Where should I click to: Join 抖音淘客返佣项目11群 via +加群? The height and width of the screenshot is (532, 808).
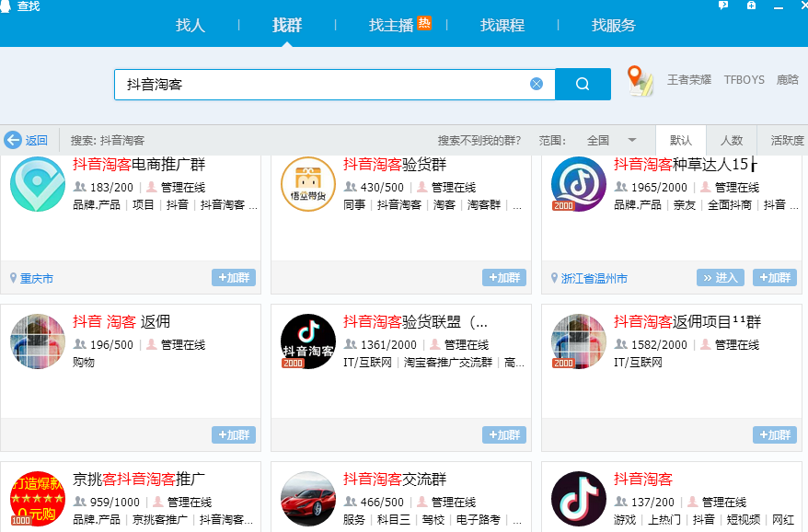(x=775, y=434)
